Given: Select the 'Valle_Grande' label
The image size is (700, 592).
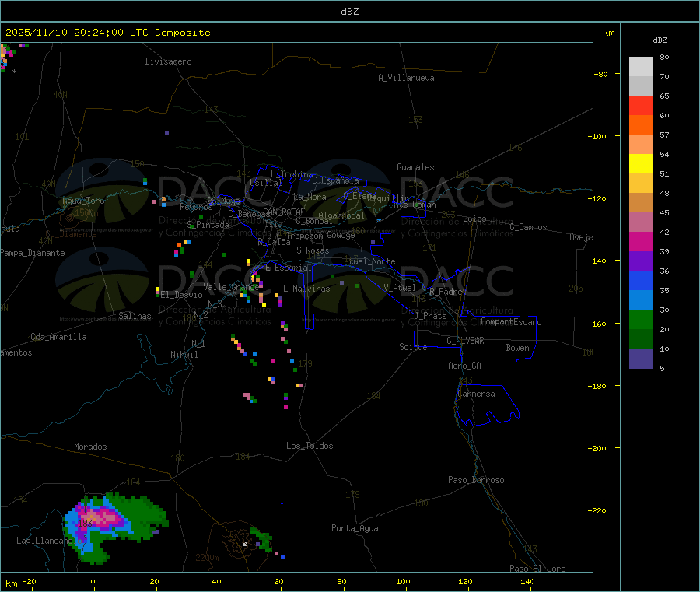Looking at the screenshot, I should click(x=231, y=287).
